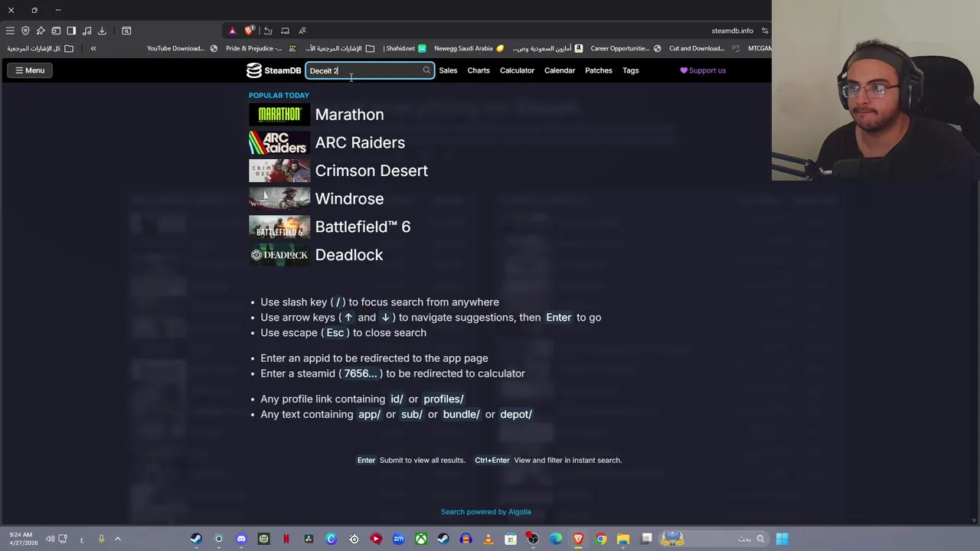Screen dimensions: 980x551
Task: Click the microphone tray icon
Action: tap(101, 539)
